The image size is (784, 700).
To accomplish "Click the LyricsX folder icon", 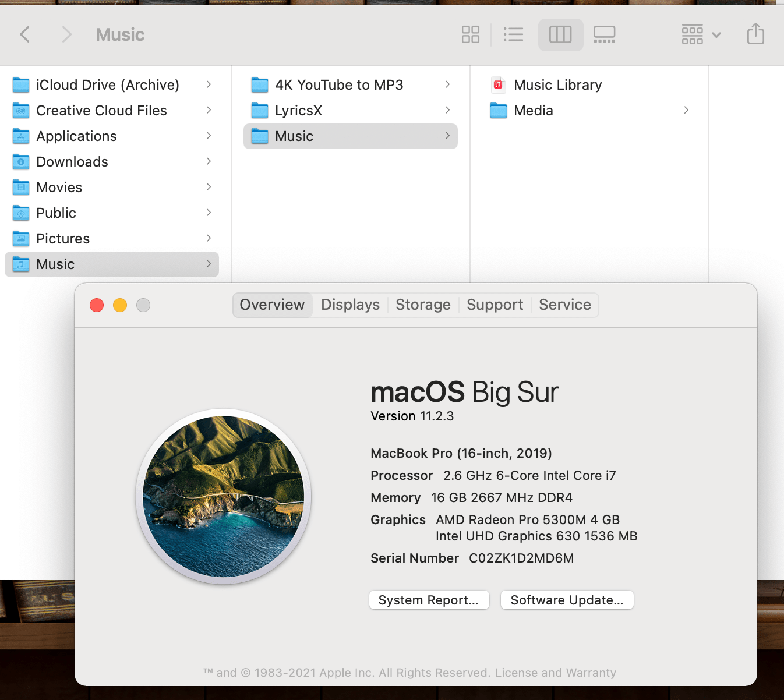I will click(x=260, y=111).
